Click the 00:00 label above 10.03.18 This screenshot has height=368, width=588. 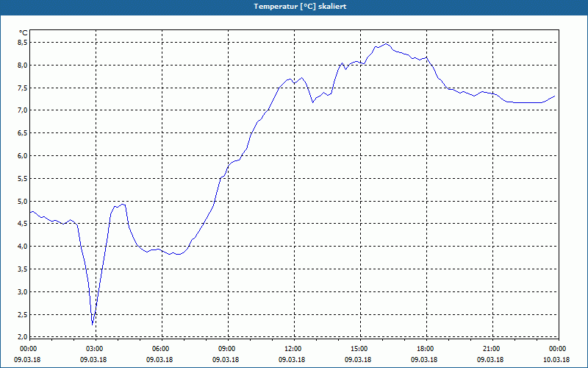558,349
